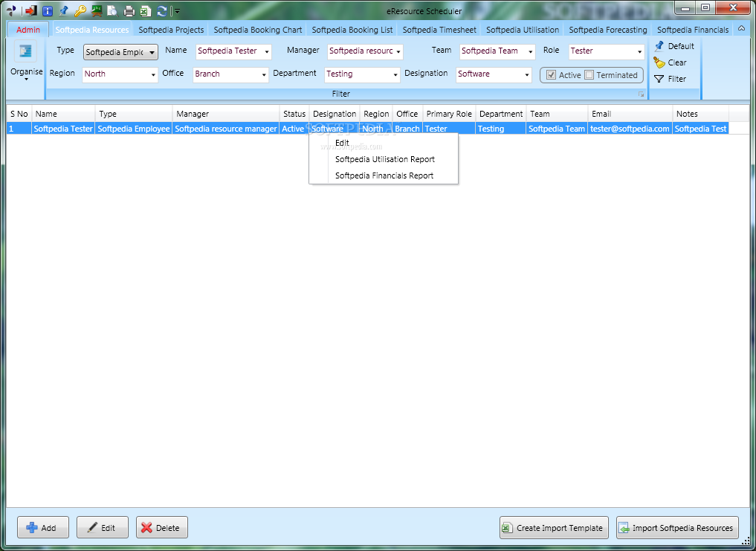Open the Role dropdown showing Tester
The height and width of the screenshot is (551, 756).
(607, 51)
